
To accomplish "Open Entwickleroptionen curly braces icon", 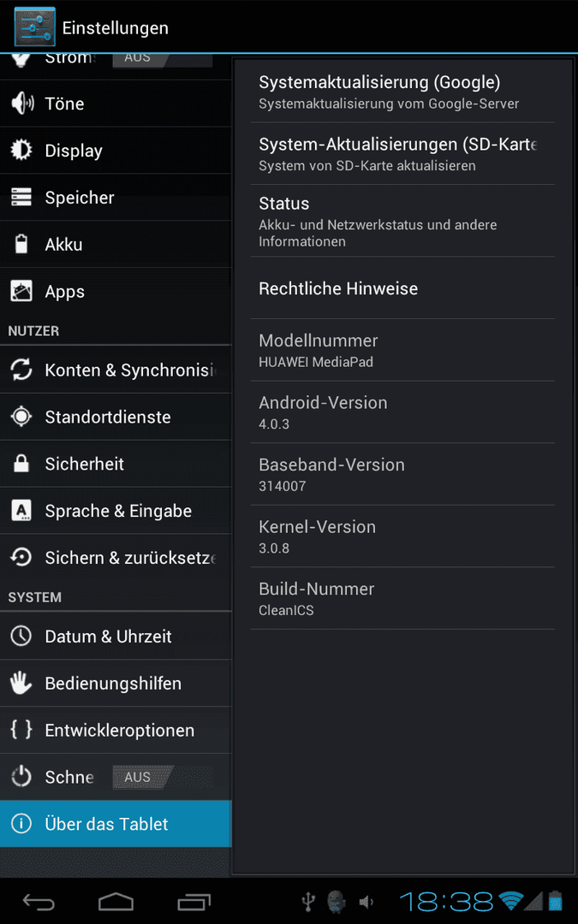I will pyautogui.click(x=21, y=730).
